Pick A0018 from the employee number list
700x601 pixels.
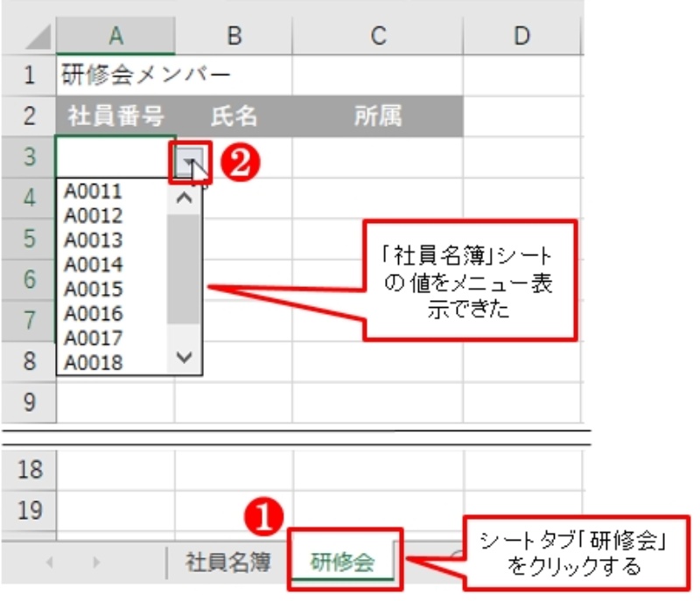click(x=94, y=362)
